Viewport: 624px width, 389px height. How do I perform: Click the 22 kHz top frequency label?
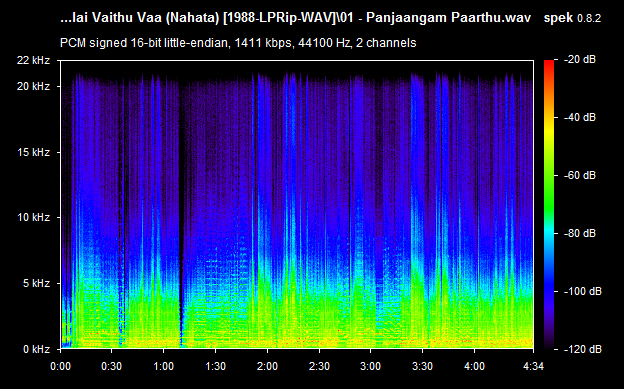33,60
